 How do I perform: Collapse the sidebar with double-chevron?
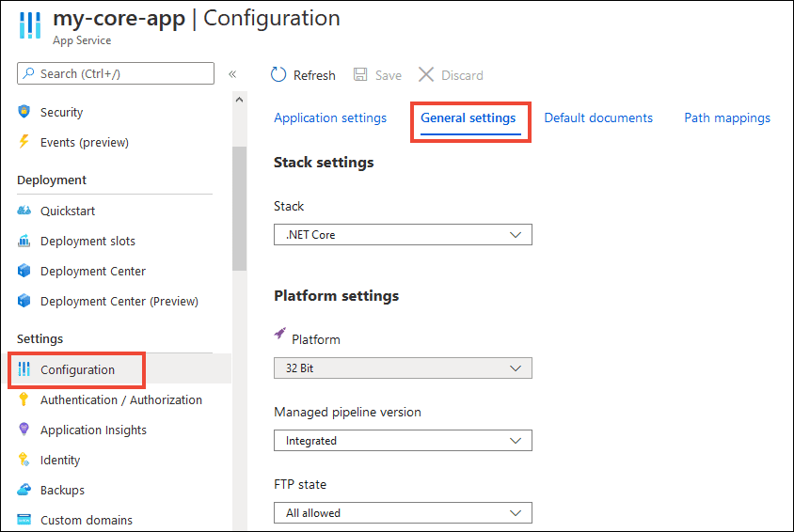(x=232, y=74)
